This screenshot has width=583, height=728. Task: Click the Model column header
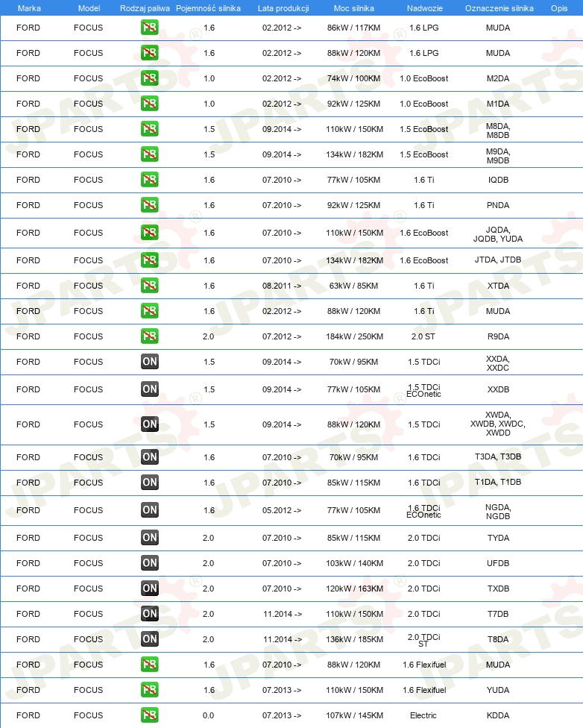(x=89, y=8)
